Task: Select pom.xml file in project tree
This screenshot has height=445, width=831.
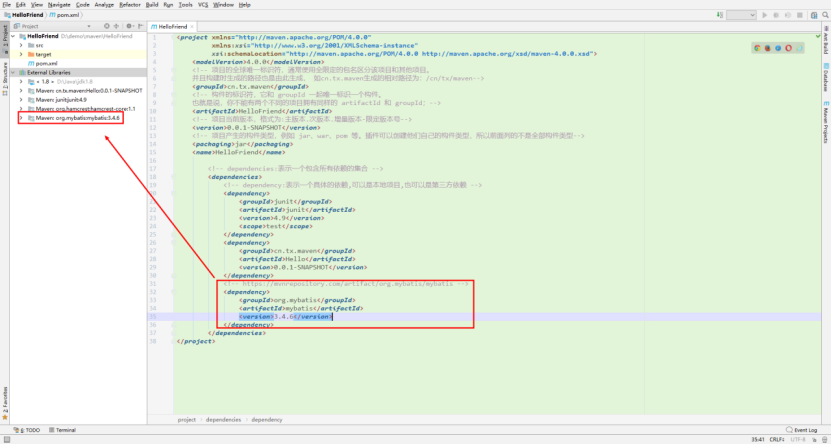Action: pyautogui.click(x=48, y=63)
